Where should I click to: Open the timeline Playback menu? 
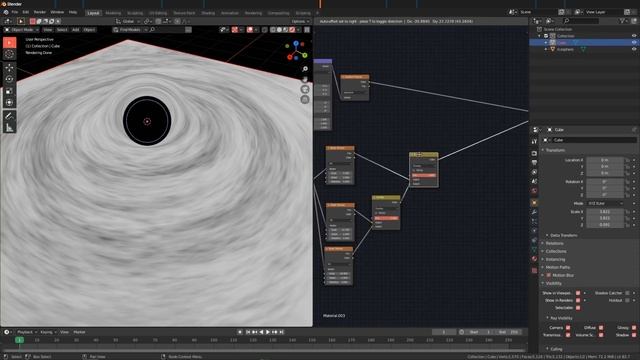point(27,332)
